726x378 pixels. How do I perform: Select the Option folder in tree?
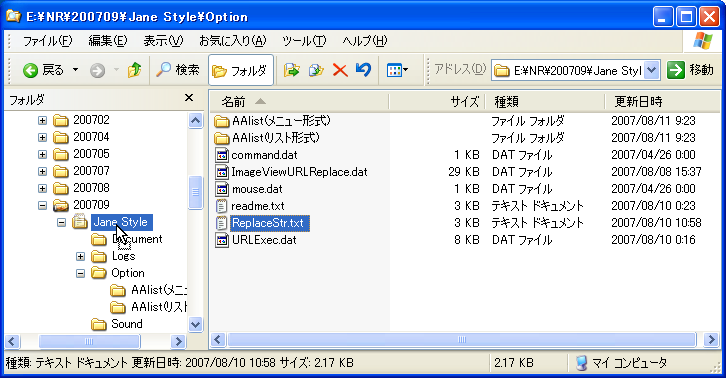128,273
